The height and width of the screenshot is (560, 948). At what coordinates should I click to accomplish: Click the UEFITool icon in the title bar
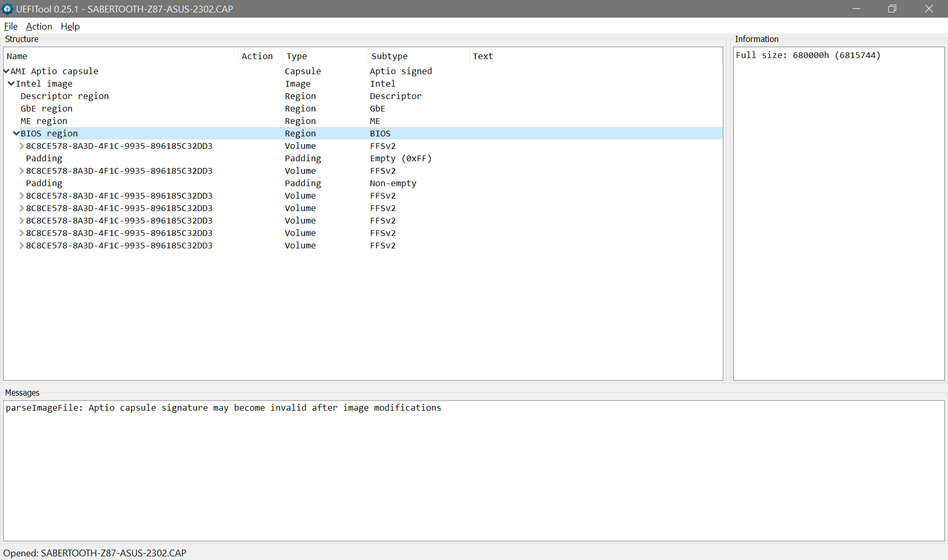coord(7,9)
